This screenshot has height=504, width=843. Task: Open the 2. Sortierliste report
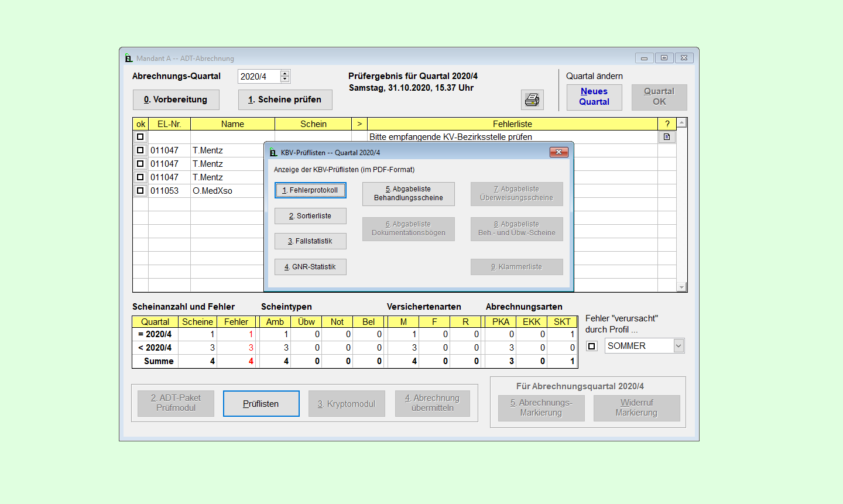click(x=310, y=216)
